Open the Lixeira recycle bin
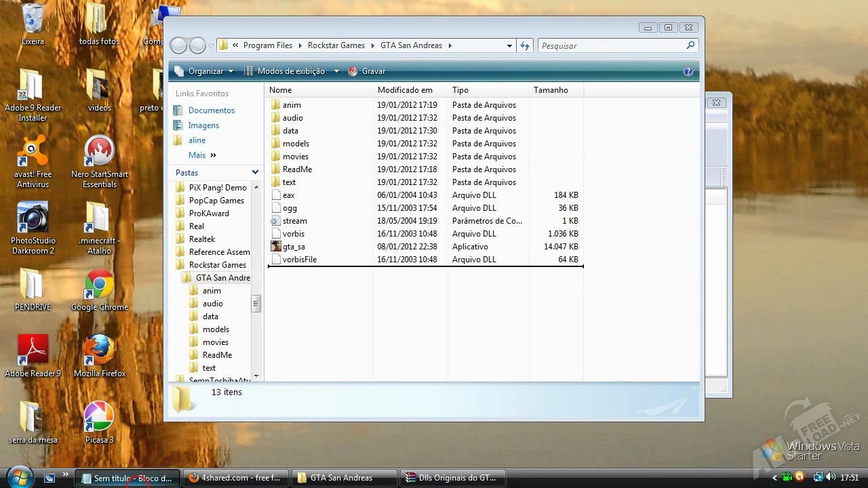 [33, 20]
